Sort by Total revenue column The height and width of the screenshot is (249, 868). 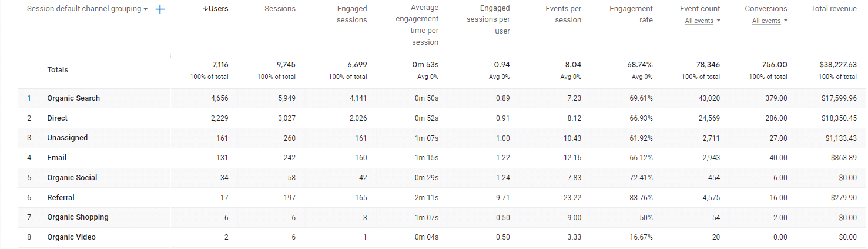point(833,9)
